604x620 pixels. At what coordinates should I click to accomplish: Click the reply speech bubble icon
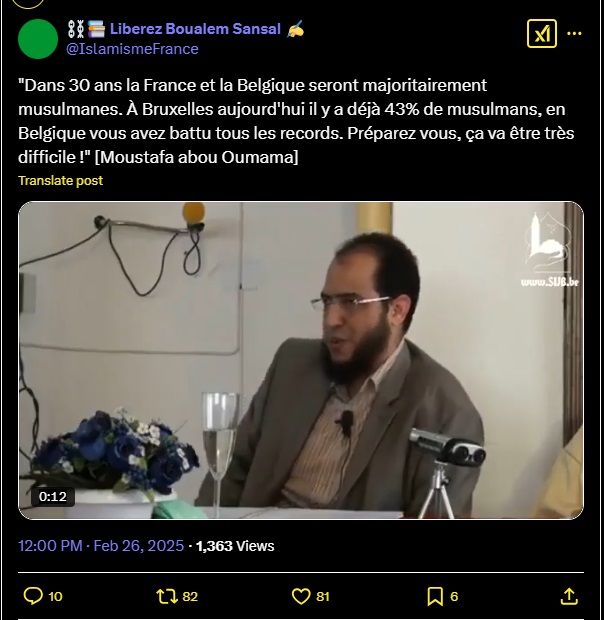pyautogui.click(x=33, y=596)
